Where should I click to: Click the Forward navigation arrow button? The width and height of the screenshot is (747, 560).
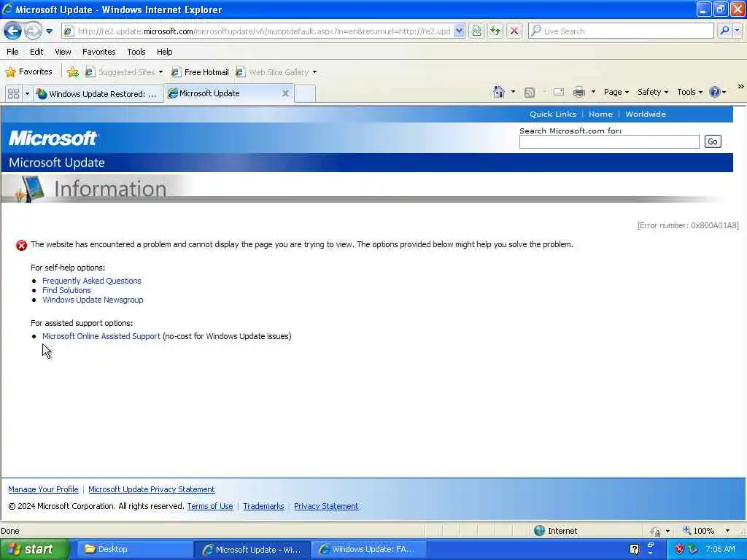pyautogui.click(x=33, y=31)
